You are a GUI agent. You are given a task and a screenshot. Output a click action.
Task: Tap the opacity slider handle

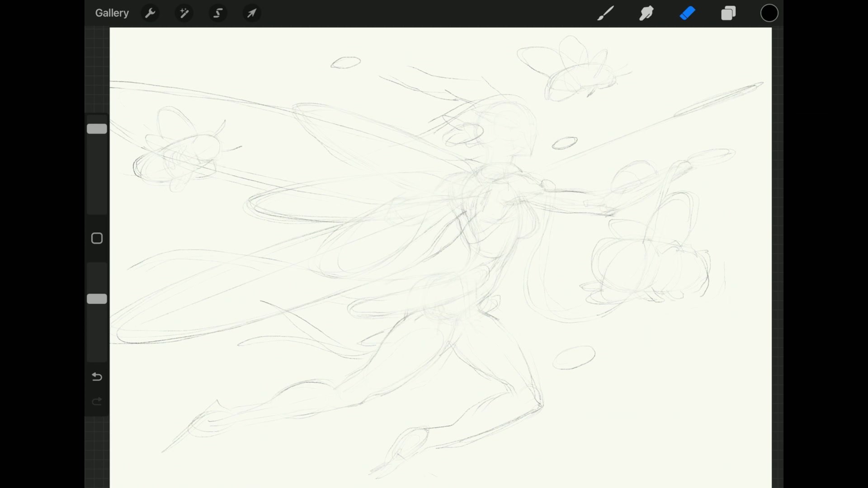coord(96,298)
